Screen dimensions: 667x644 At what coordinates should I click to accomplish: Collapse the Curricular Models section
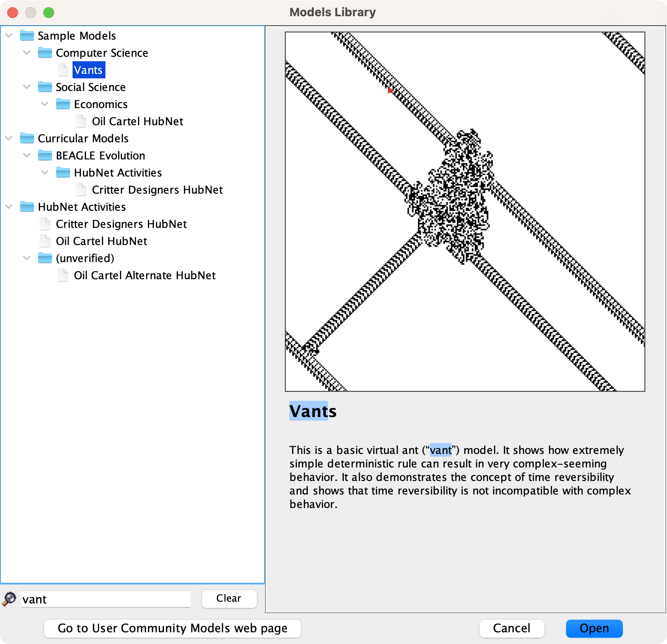9,138
